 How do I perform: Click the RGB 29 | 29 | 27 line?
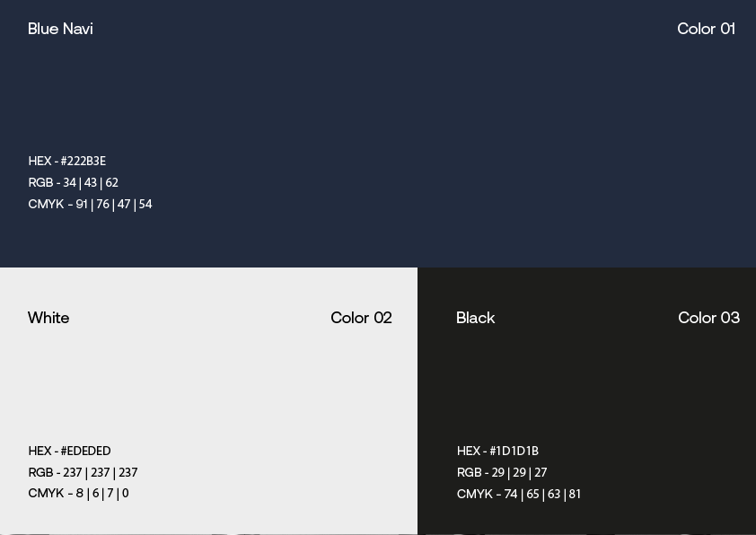[502, 473]
